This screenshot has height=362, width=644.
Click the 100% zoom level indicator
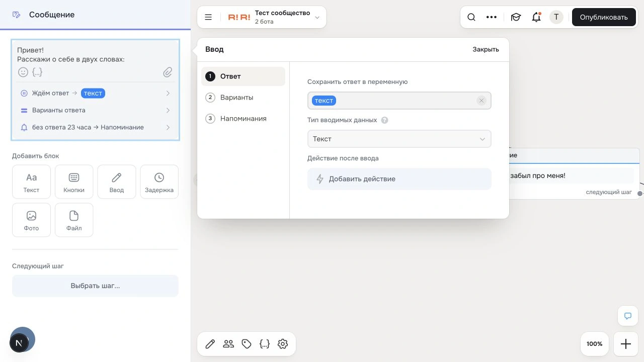[595, 344]
